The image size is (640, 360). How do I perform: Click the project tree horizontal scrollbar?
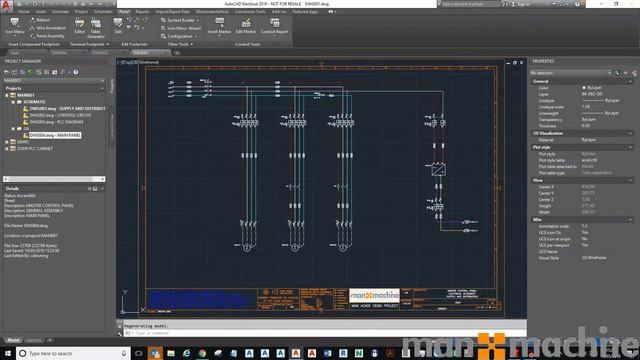(x=54, y=179)
